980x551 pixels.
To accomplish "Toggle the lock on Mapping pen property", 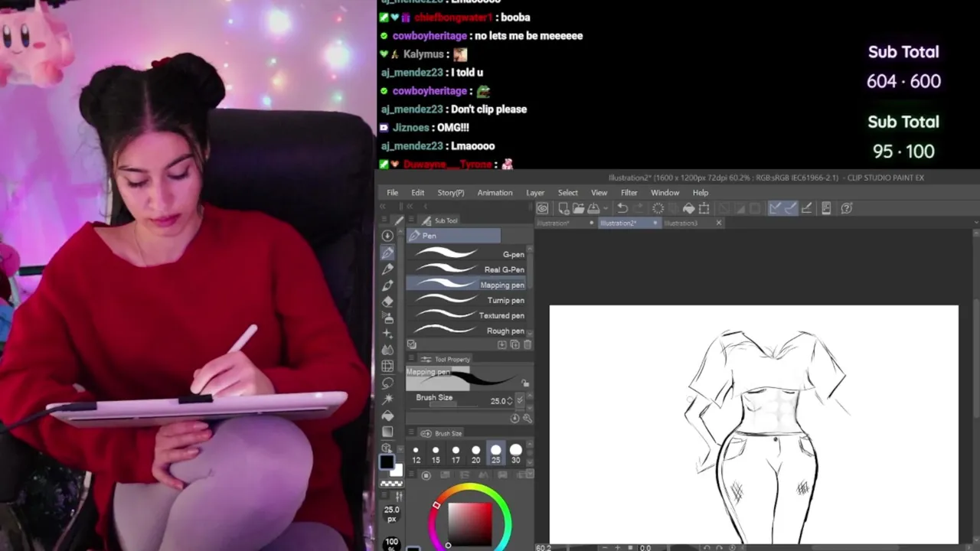I will click(524, 383).
